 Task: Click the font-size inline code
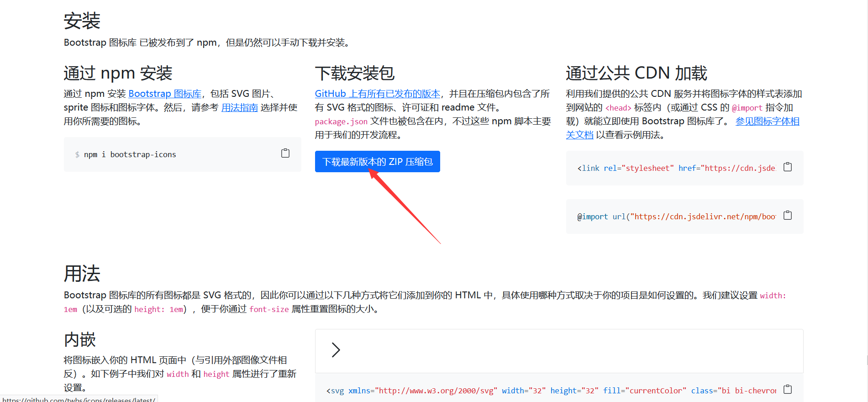pyautogui.click(x=269, y=309)
